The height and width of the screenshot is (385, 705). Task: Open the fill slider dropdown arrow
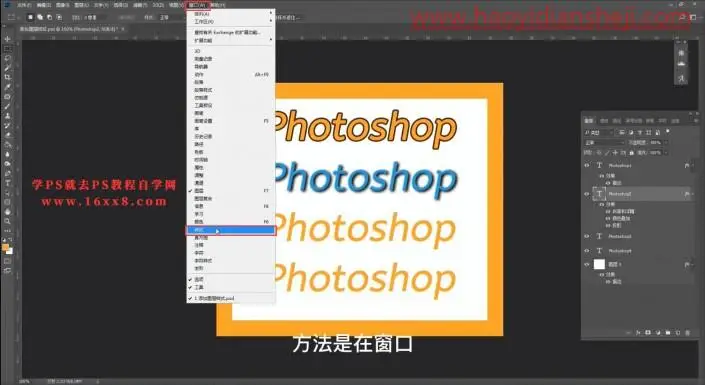[x=666, y=153]
